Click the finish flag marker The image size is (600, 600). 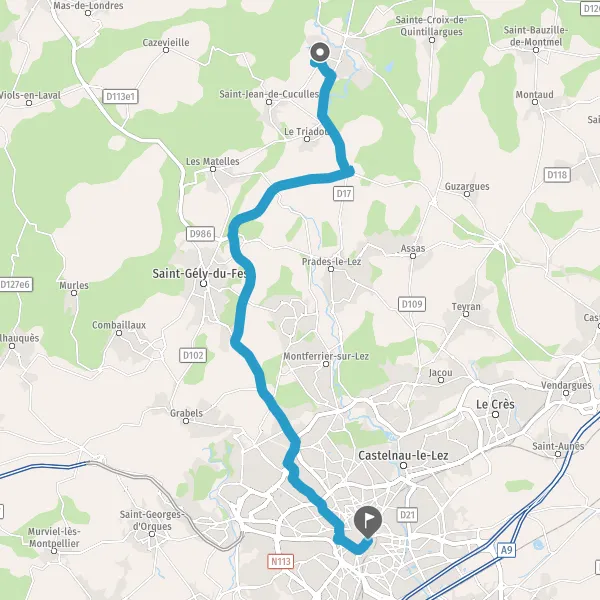pyautogui.click(x=367, y=521)
